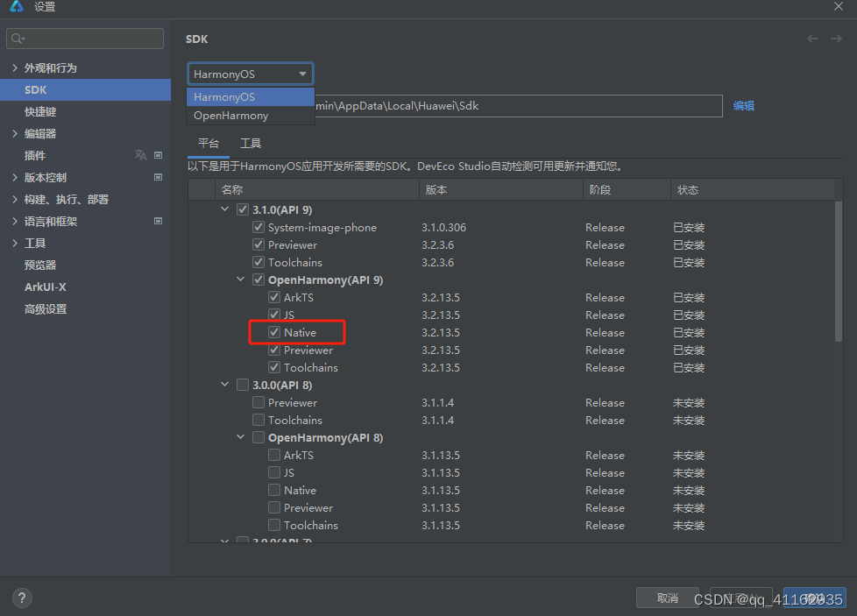The height and width of the screenshot is (616, 857).
Task: Focus the settings search field
Action: click(x=85, y=39)
